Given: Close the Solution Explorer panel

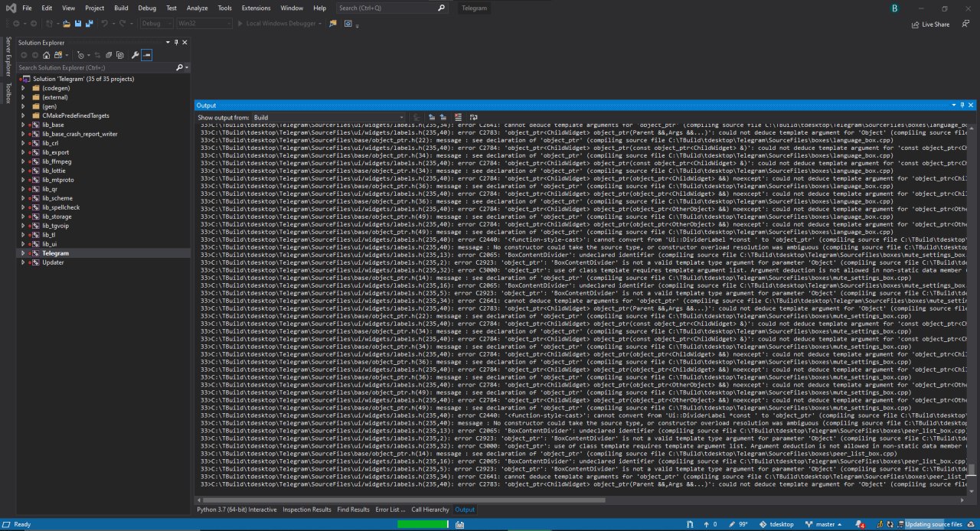Looking at the screenshot, I should (185, 42).
